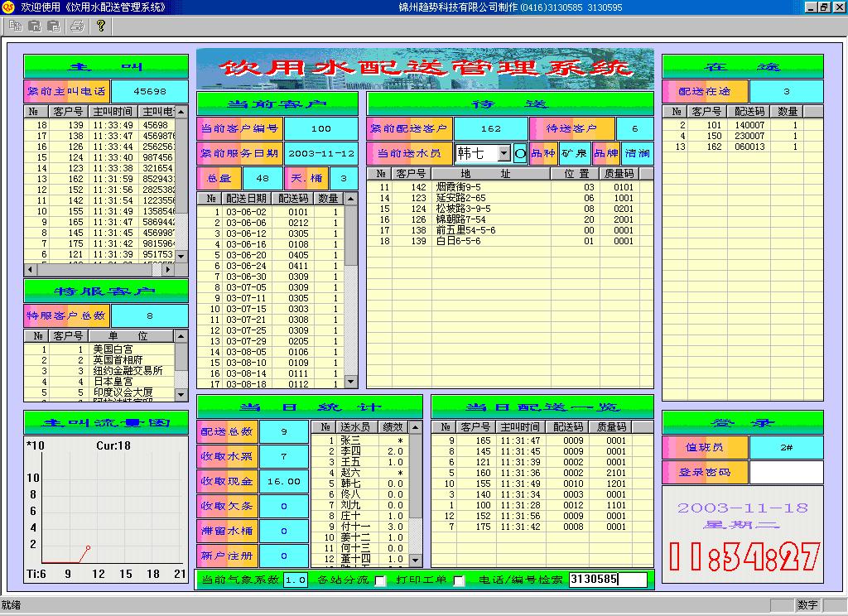
Task: Click the 登录密码 input field
Action: coord(786,472)
